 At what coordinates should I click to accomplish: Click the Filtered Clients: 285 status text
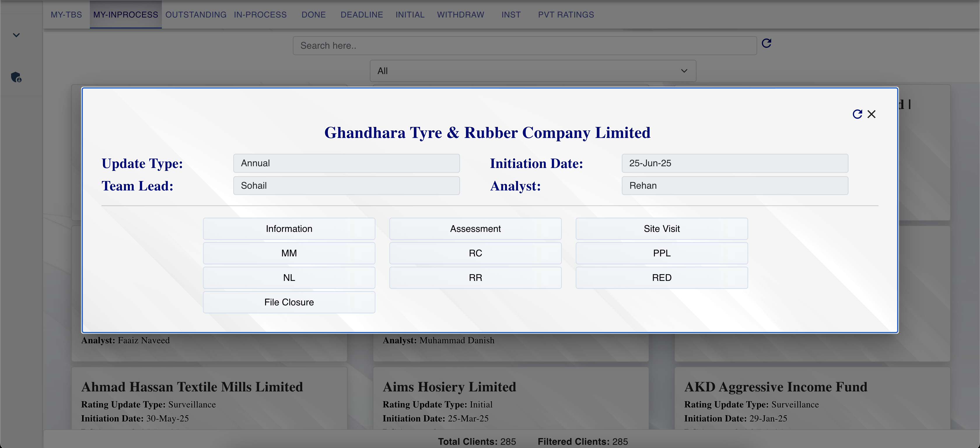[x=582, y=442]
